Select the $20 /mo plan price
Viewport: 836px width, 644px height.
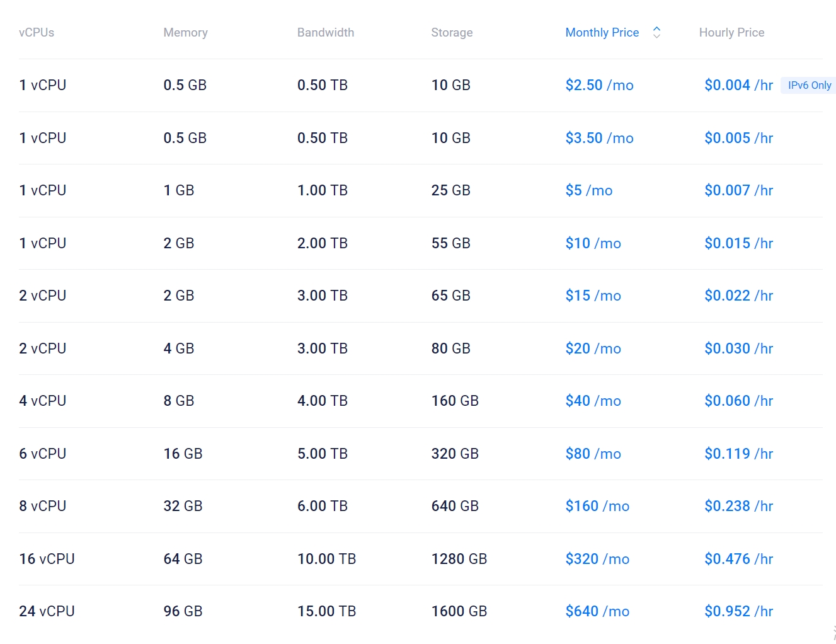pos(593,348)
